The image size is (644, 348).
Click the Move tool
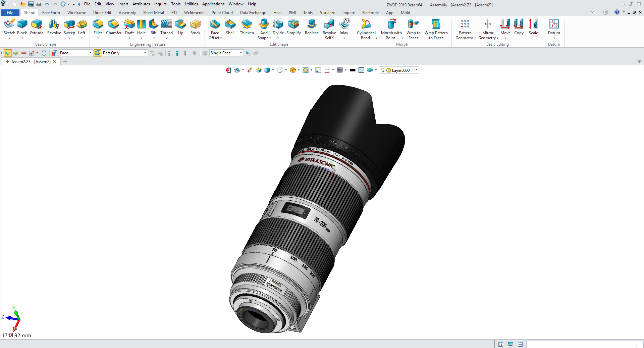click(505, 27)
